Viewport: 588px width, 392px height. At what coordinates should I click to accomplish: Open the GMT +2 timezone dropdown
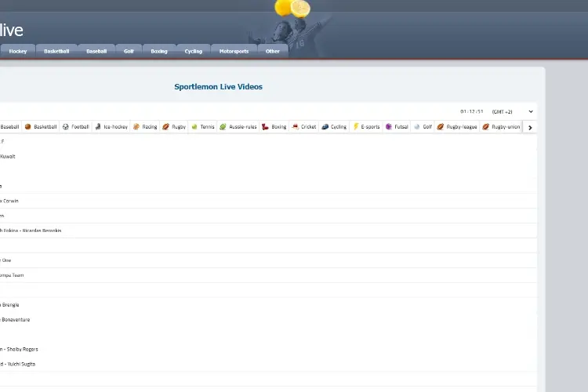(512, 112)
